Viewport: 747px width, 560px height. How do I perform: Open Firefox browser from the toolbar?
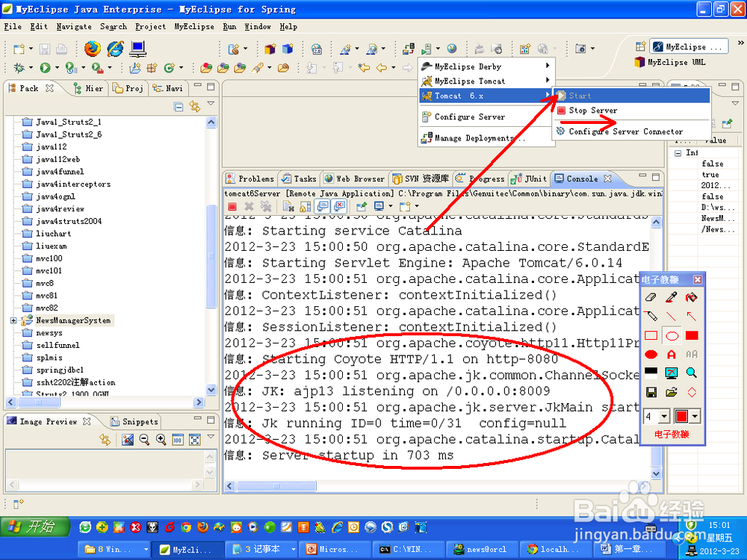pyautogui.click(x=93, y=48)
